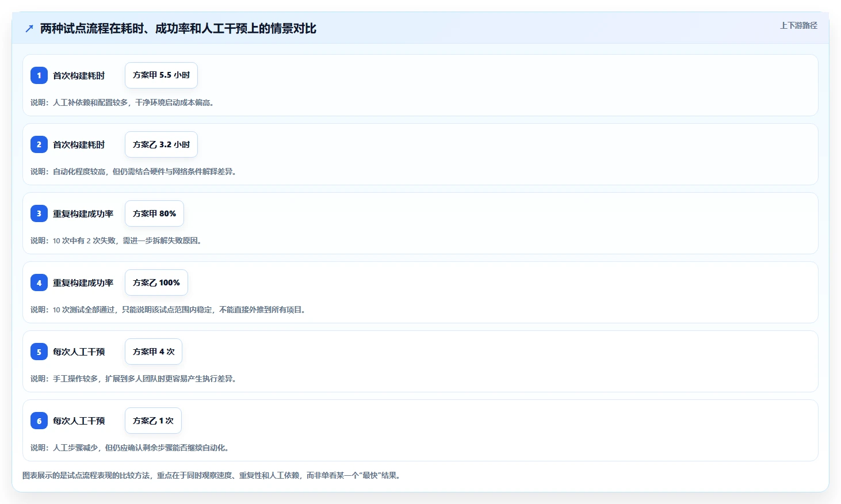
Task: Click the number 2 step badge
Action: tap(39, 144)
